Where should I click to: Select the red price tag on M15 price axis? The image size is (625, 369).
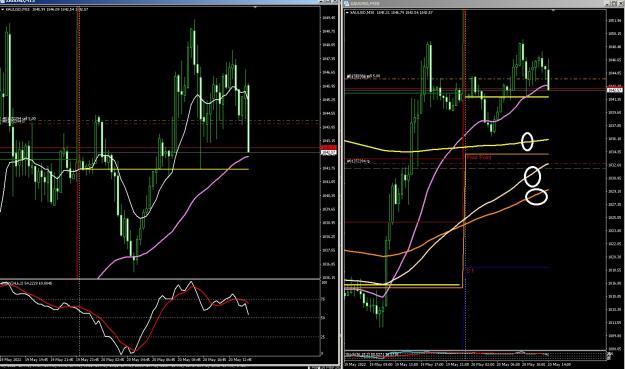(328, 147)
